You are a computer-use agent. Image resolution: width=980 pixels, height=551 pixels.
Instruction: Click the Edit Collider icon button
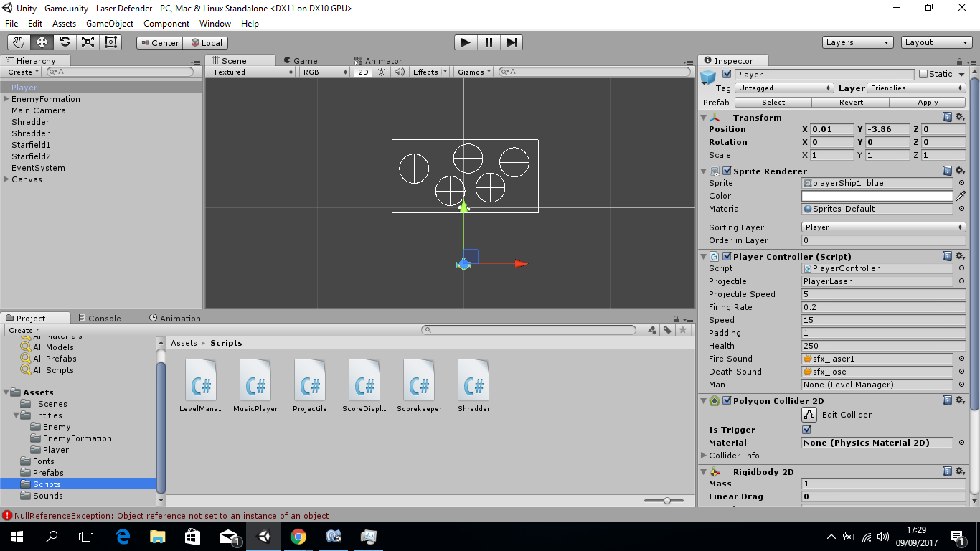(x=809, y=415)
